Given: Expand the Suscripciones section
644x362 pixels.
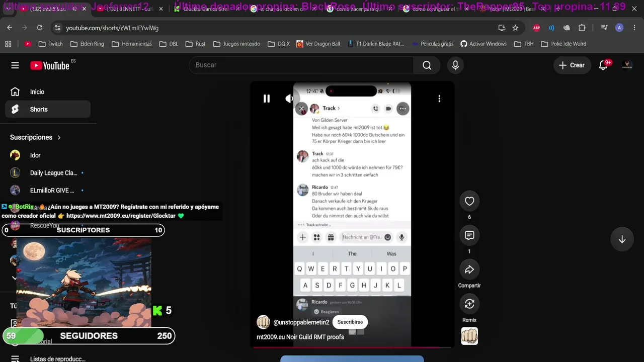Looking at the screenshot, I should [35, 137].
